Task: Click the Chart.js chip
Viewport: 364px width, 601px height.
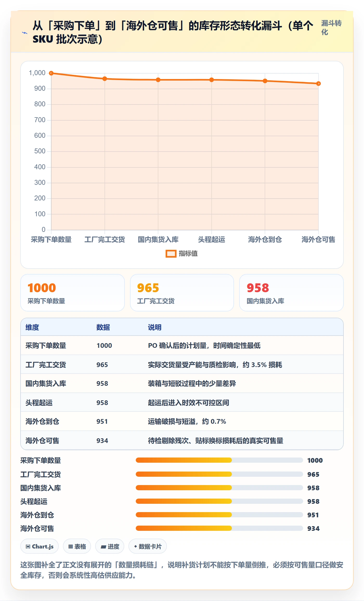Action: [x=40, y=546]
